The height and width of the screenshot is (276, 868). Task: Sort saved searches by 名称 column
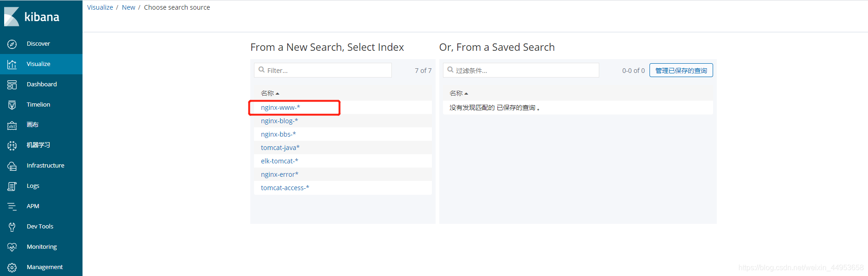pos(459,93)
